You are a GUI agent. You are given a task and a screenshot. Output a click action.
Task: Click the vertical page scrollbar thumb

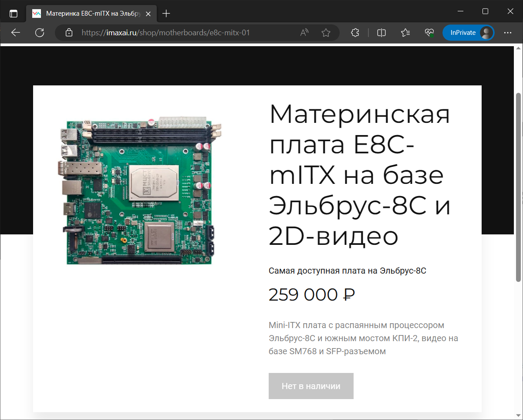pos(518,187)
